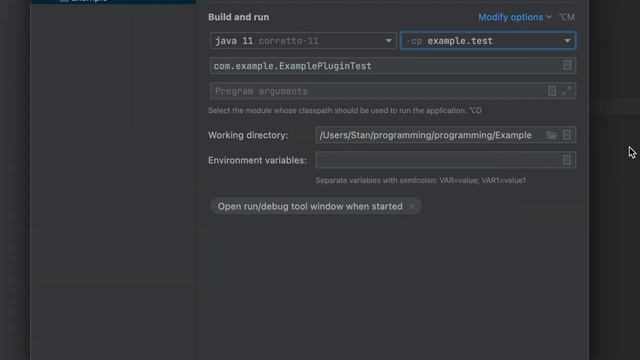Click the Program arguments field

point(393,91)
